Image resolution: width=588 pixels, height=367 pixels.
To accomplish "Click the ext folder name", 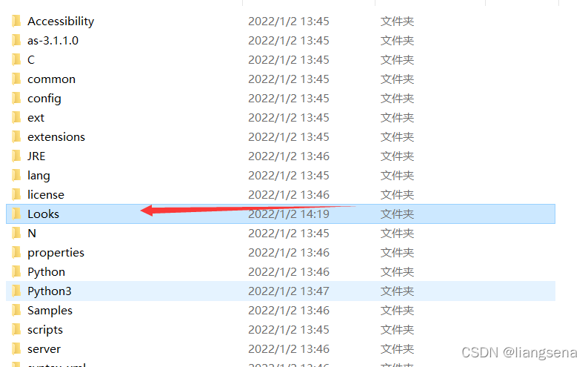I will click(x=36, y=118).
